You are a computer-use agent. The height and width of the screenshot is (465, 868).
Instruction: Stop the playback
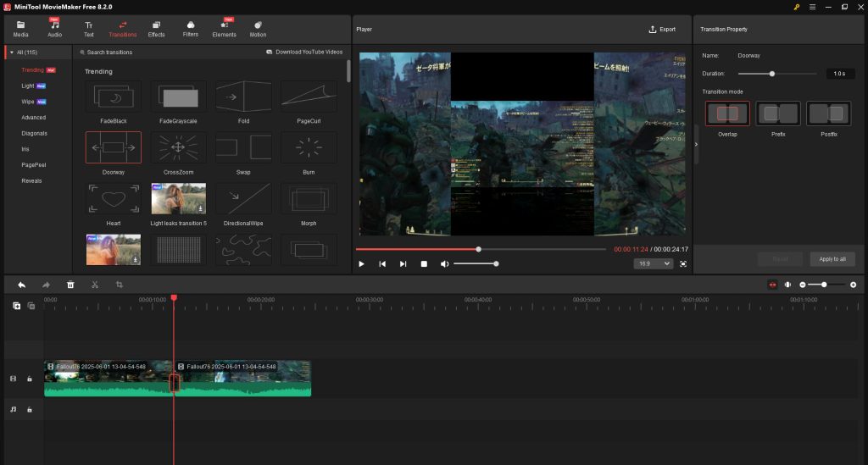pyautogui.click(x=424, y=263)
